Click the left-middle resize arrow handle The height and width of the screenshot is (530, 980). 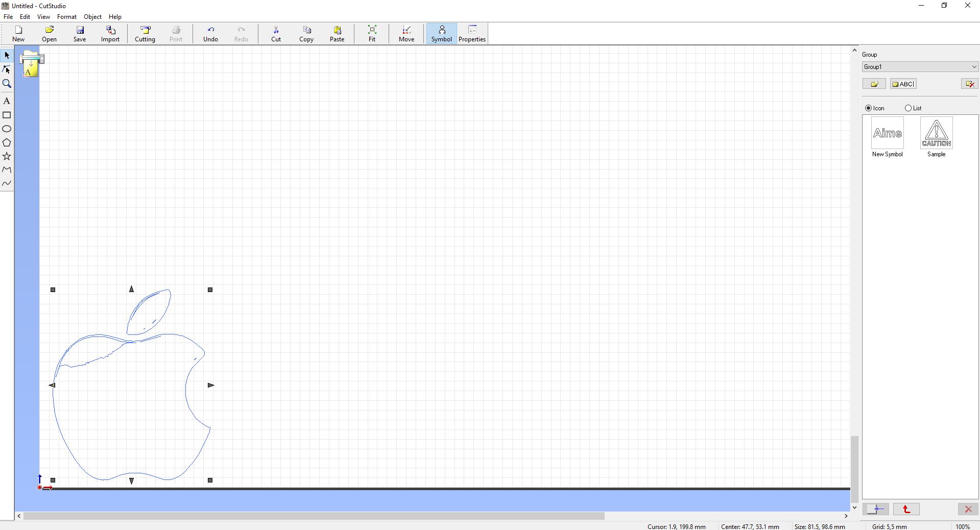coord(52,385)
